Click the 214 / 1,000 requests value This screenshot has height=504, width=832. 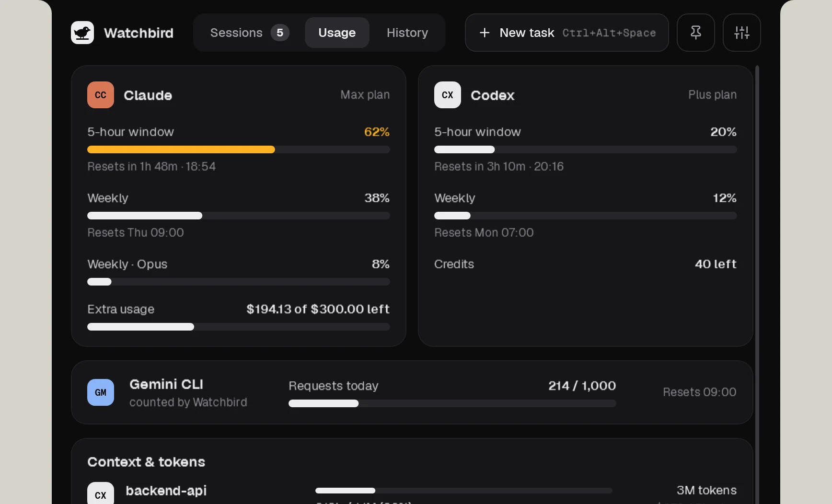(x=582, y=386)
